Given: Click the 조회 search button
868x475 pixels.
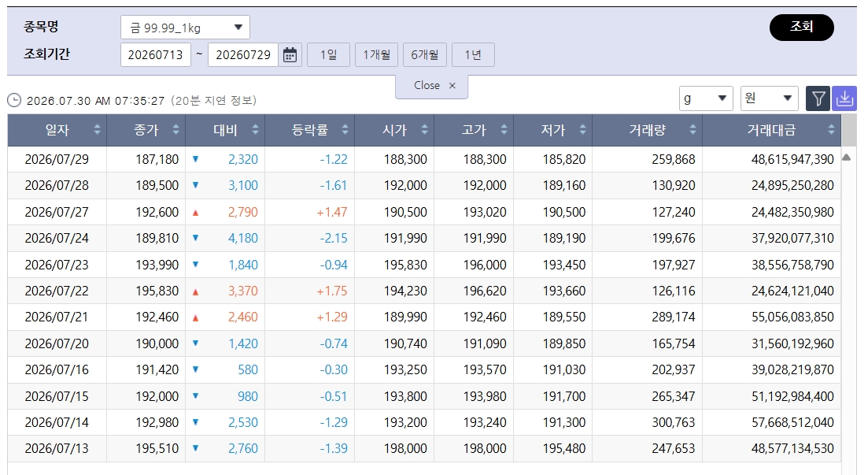Looking at the screenshot, I should [x=802, y=27].
